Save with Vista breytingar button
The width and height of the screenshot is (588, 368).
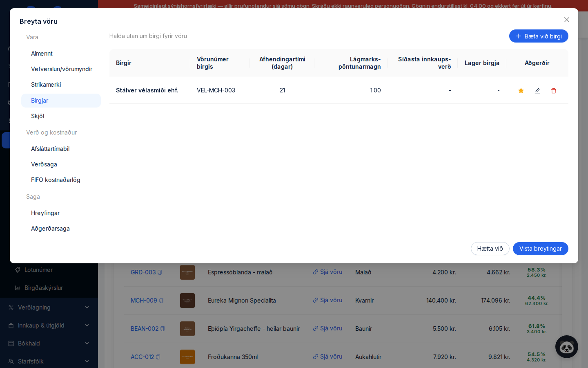tap(541, 249)
